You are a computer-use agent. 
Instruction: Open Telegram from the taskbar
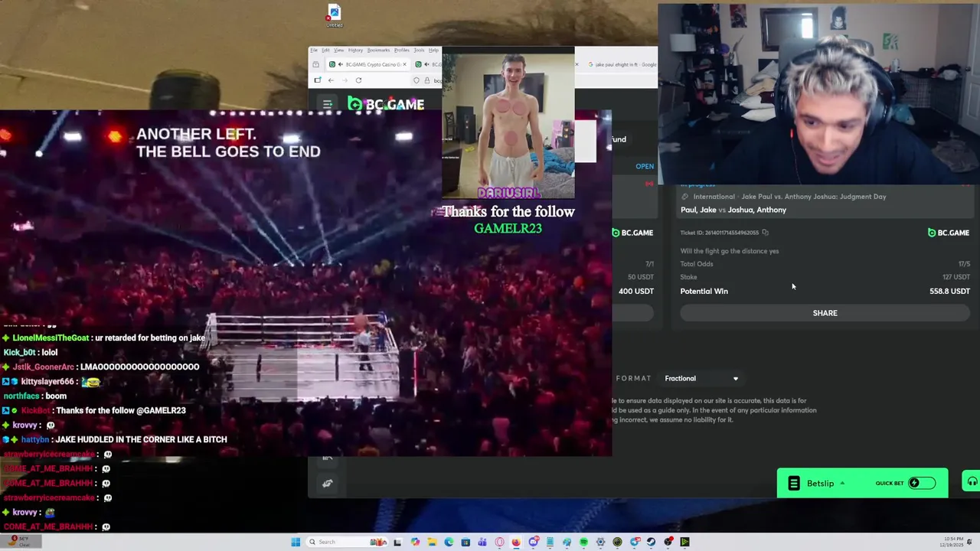(635, 542)
